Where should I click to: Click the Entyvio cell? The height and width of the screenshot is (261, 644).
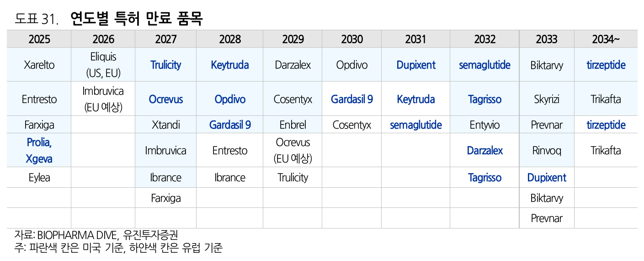click(484, 125)
